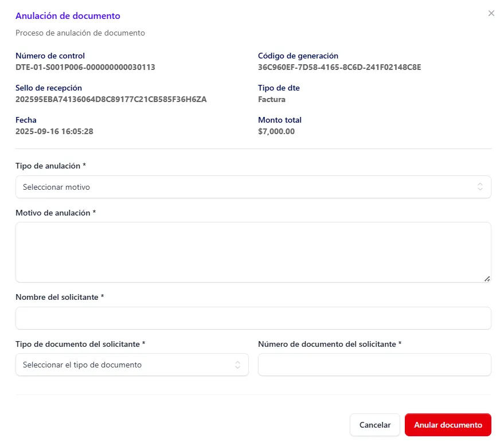Click the Código de generación code
The width and height of the screenshot is (504, 446).
(x=339, y=67)
